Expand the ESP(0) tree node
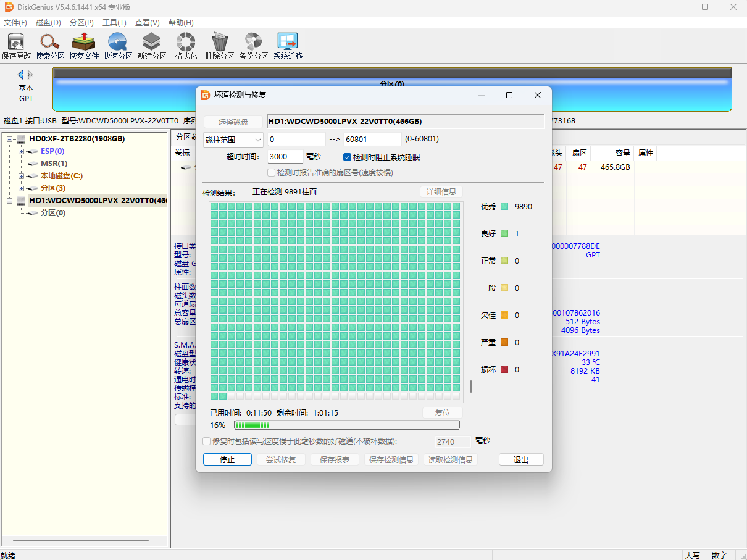Screen dimensions: 747x560 (x=22, y=151)
